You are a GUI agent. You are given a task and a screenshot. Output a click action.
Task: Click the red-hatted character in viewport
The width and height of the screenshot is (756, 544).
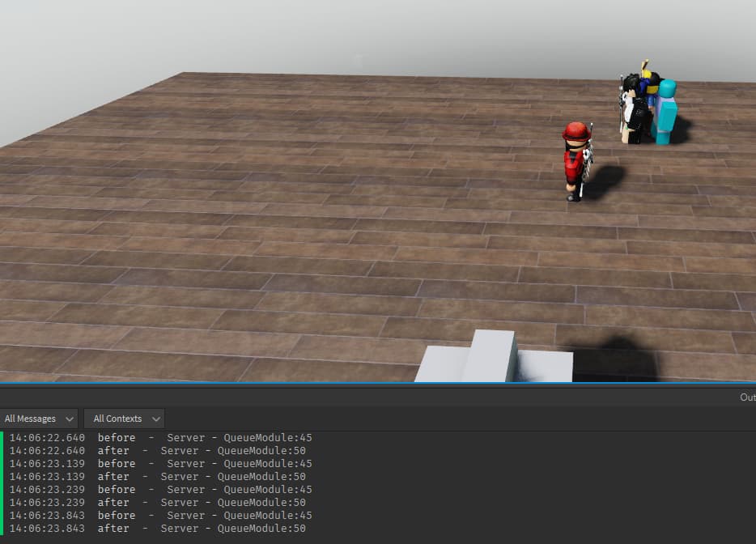[577, 161]
